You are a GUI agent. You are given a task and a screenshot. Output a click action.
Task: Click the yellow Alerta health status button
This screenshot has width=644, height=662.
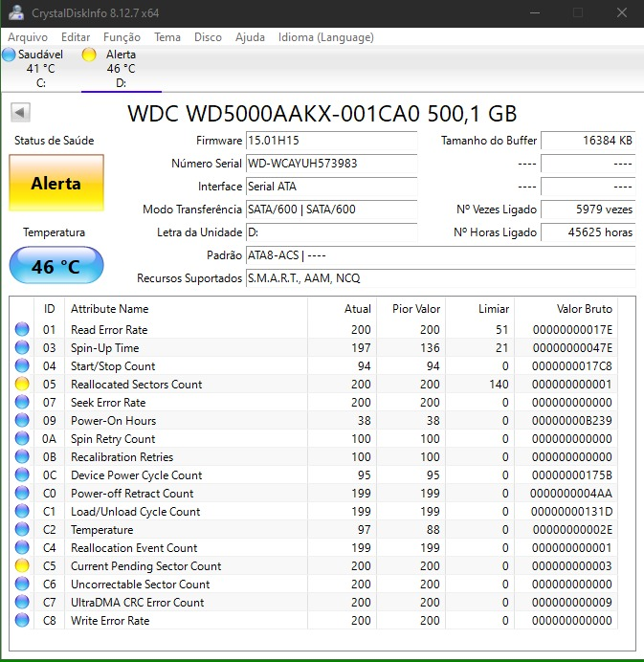56,183
